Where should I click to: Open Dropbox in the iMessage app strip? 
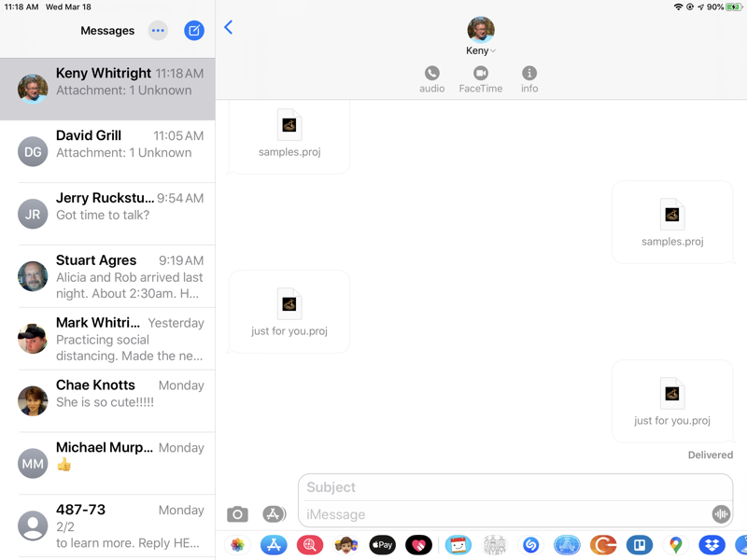[712, 545]
